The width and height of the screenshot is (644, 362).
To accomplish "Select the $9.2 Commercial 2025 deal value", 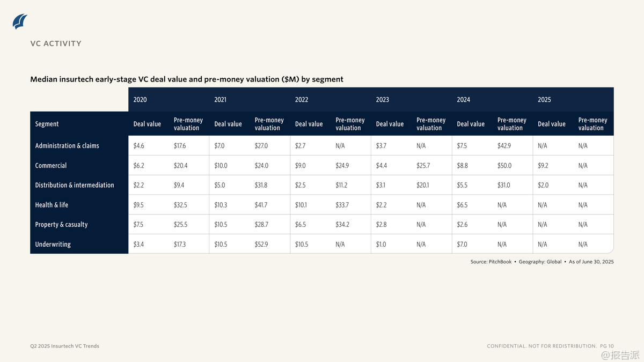I will click(543, 166).
